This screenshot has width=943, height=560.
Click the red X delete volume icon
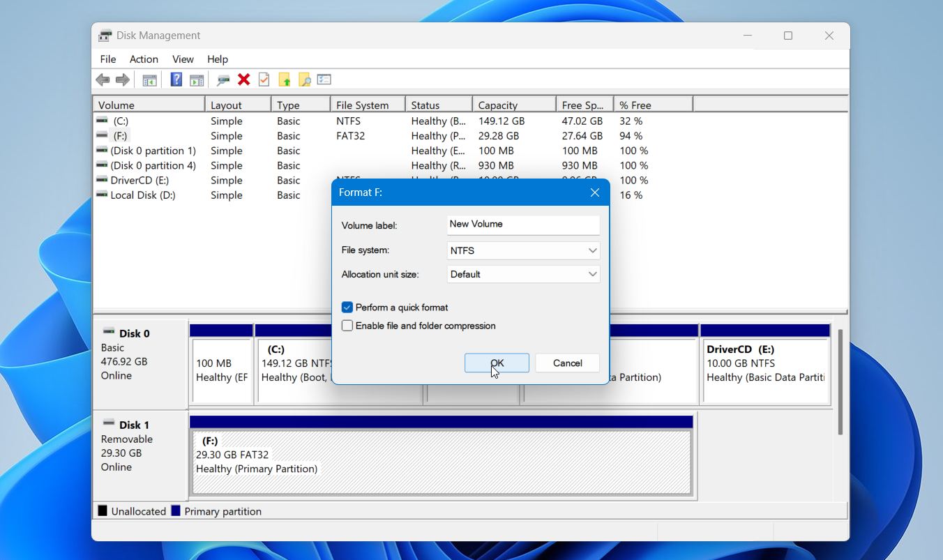point(243,79)
